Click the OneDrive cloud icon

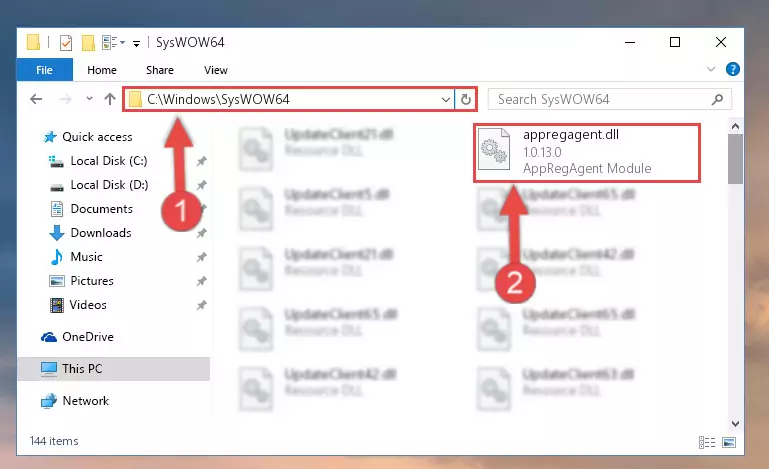click(49, 337)
